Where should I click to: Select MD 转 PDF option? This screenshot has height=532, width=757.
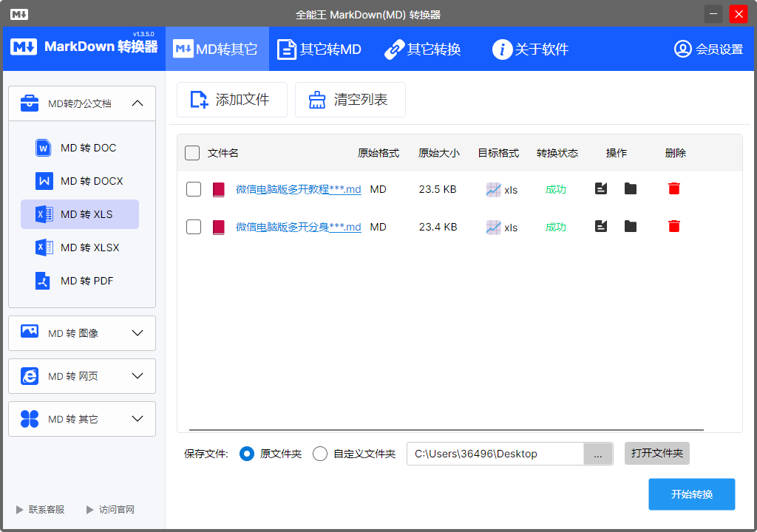80,281
